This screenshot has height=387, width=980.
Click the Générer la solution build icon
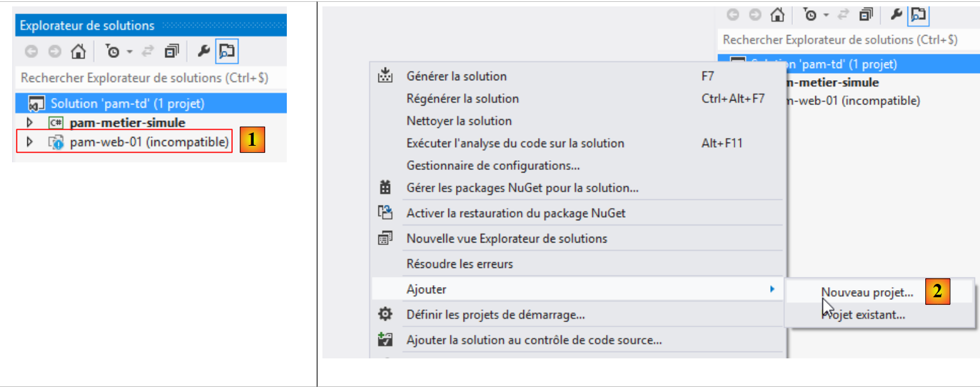(x=385, y=76)
